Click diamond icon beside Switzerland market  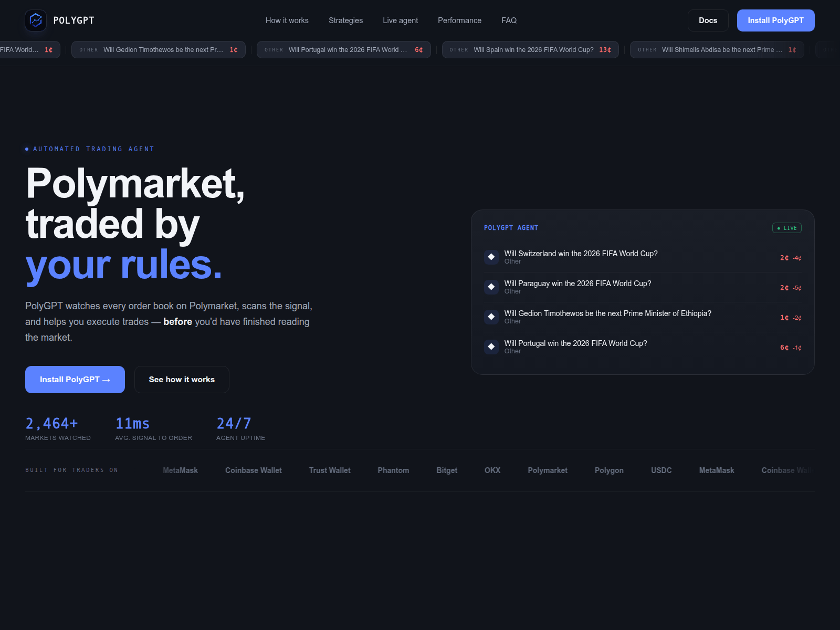[x=491, y=257]
